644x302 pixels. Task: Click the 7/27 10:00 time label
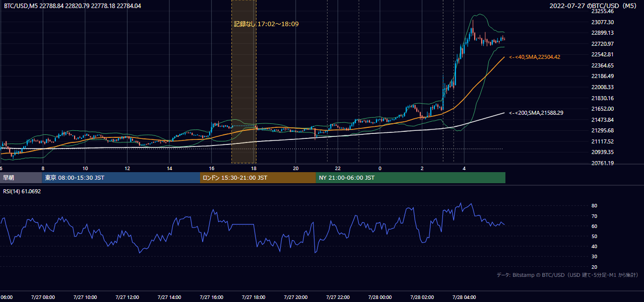pos(85,297)
